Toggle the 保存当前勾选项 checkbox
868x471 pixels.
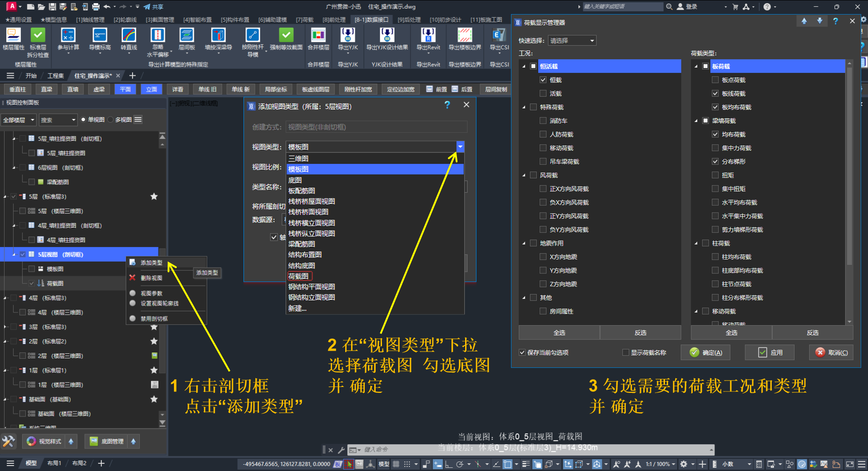click(x=522, y=352)
